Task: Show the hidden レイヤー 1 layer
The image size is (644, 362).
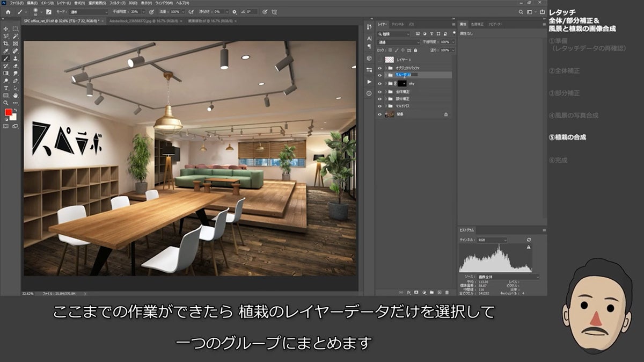Action: [x=379, y=60]
